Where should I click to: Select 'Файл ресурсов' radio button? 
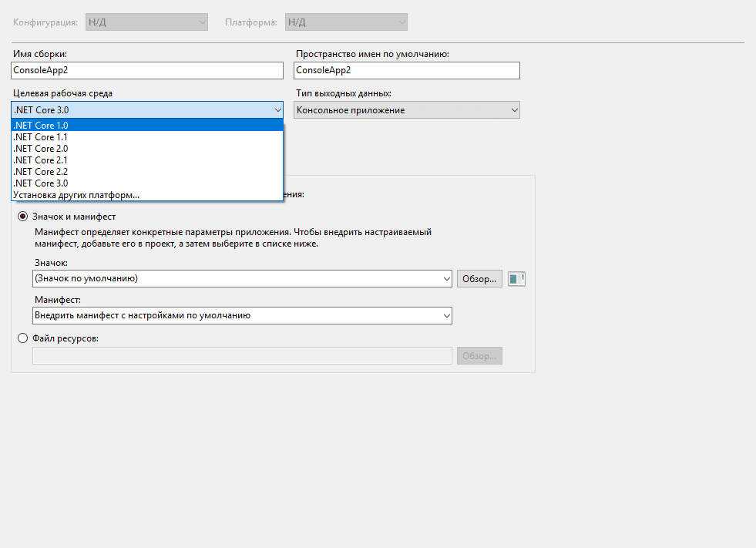tap(22, 338)
